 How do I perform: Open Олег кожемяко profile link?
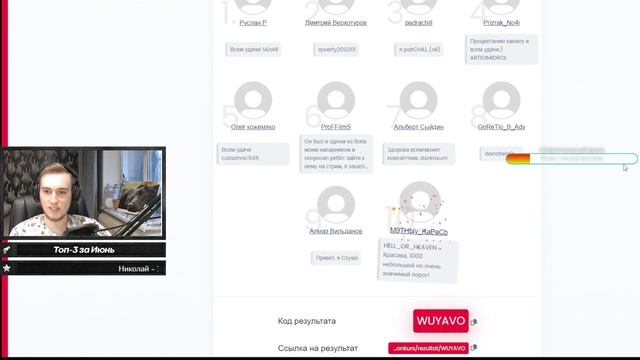253,127
